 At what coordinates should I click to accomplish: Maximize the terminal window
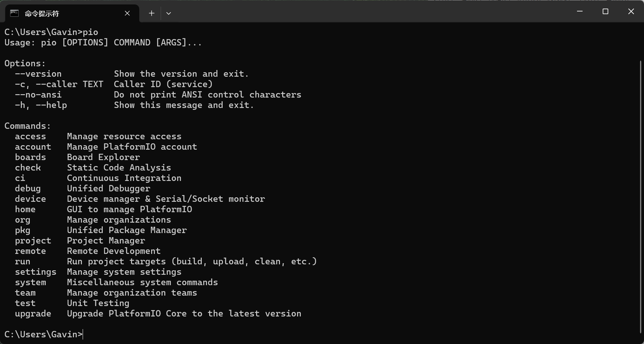[605, 11]
